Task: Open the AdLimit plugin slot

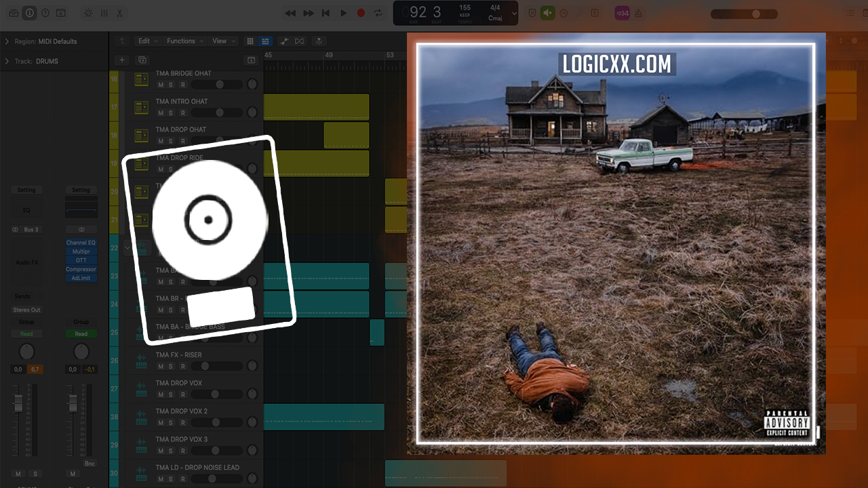Action: 81,278
